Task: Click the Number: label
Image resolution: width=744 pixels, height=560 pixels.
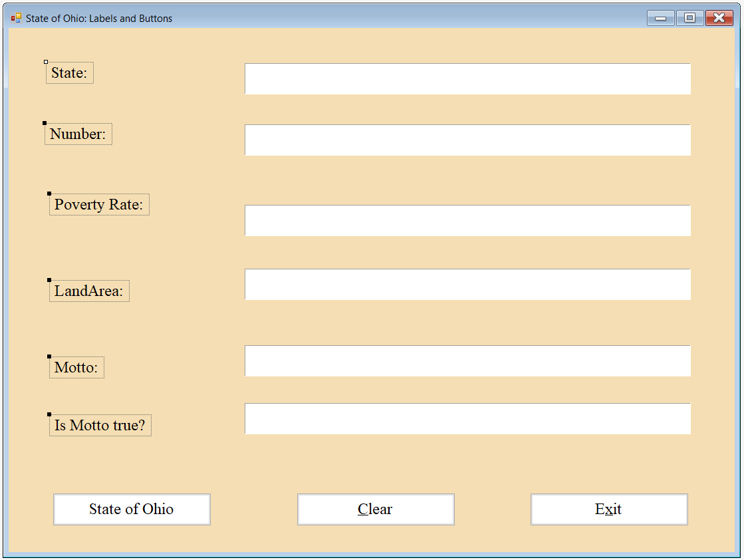Action: coord(78,134)
